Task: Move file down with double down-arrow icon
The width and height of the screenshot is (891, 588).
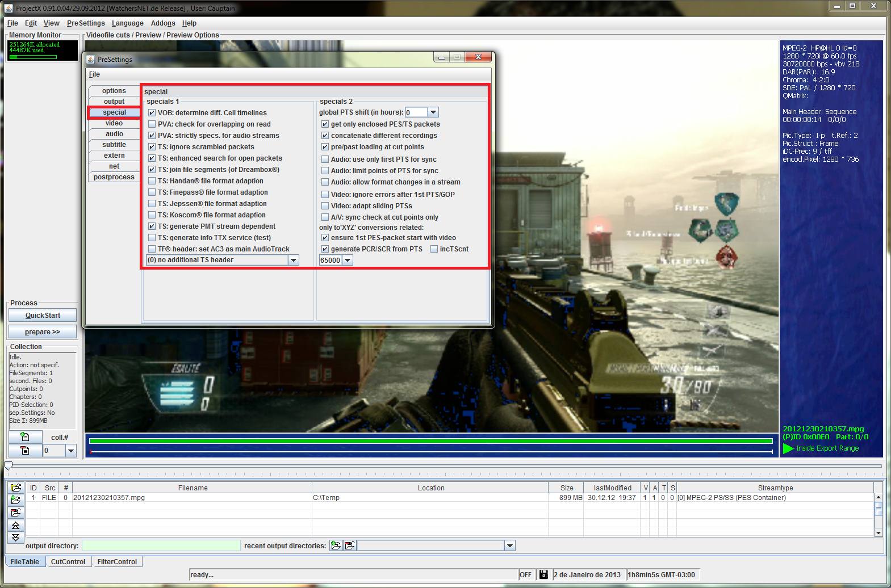Action: (15, 537)
